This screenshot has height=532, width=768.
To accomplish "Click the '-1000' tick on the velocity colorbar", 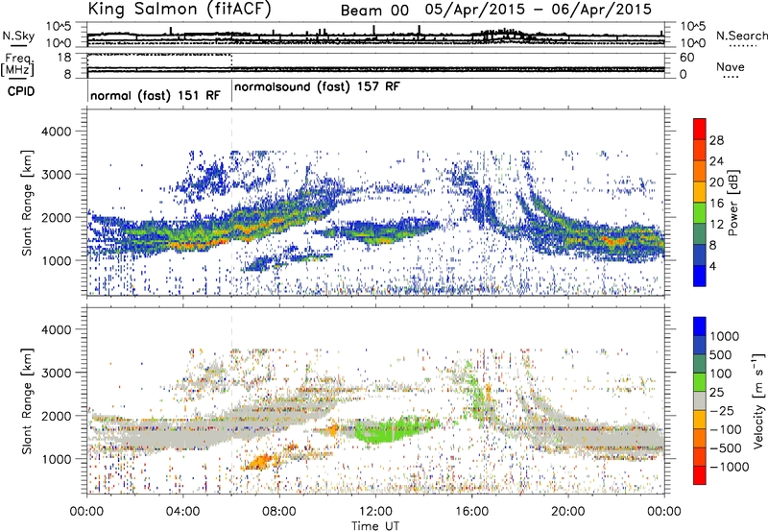I will click(729, 467).
